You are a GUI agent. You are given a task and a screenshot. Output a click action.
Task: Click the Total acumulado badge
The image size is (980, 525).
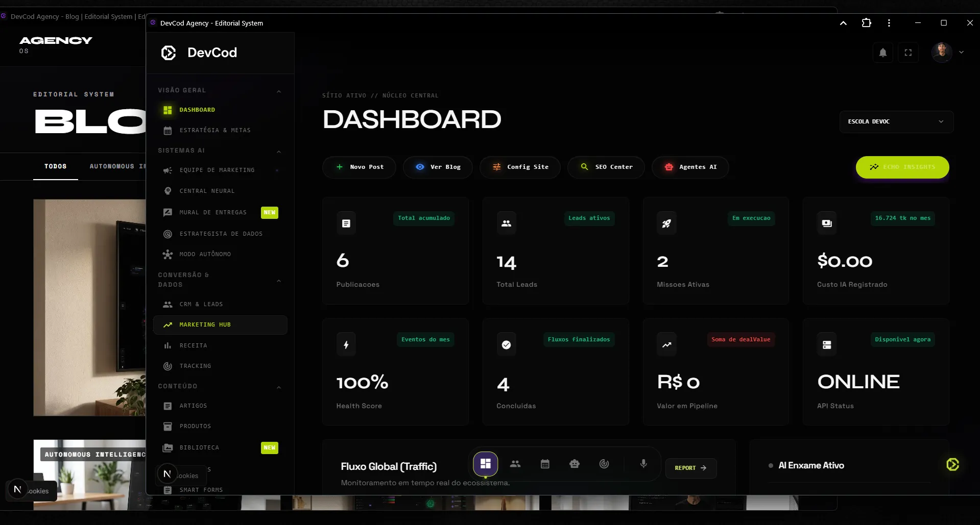point(424,218)
